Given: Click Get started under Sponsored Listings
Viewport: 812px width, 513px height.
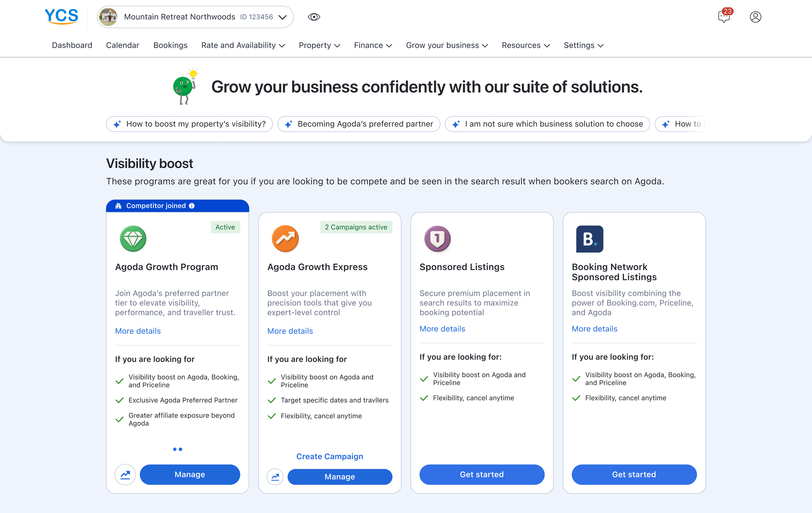Looking at the screenshot, I should [x=482, y=474].
